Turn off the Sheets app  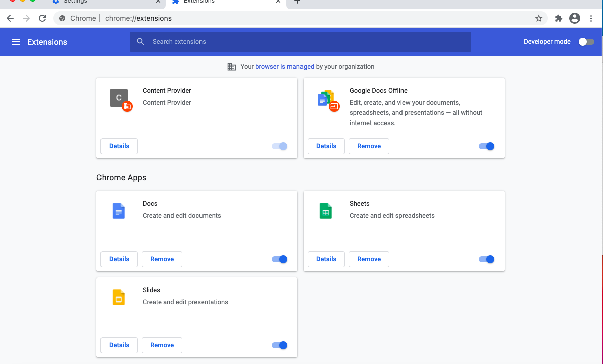pos(487,259)
